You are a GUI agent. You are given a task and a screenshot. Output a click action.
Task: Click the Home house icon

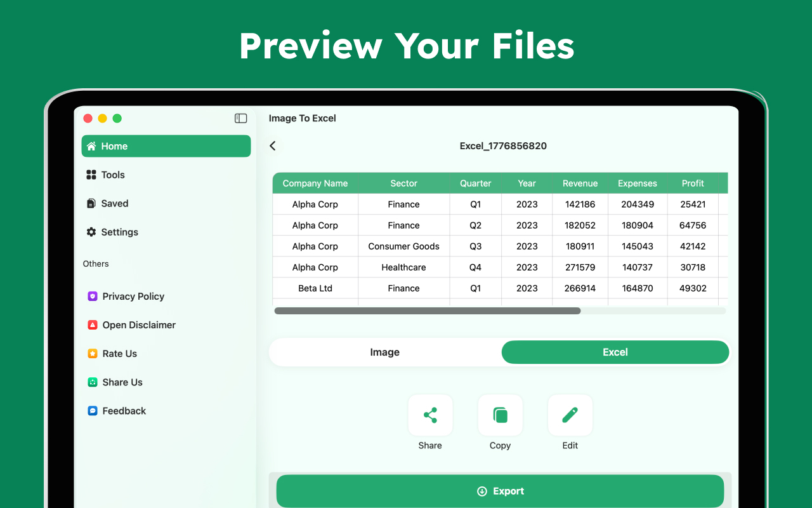(91, 146)
